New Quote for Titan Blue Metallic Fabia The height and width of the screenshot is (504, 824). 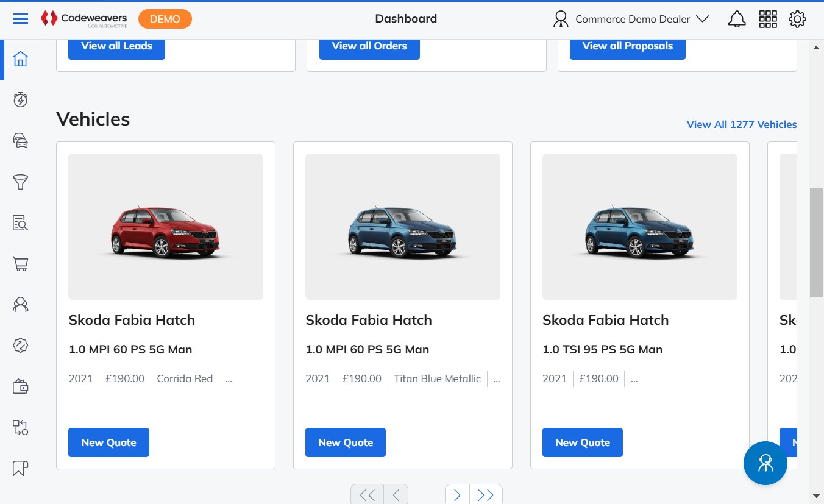click(x=346, y=442)
